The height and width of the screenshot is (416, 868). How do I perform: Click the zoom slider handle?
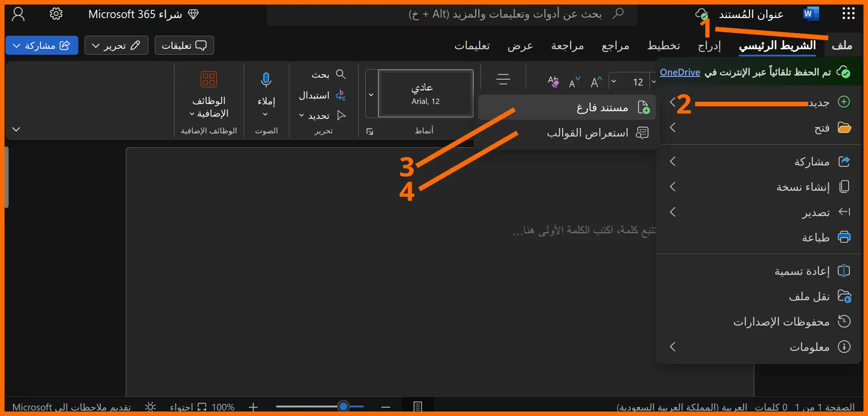click(x=343, y=407)
